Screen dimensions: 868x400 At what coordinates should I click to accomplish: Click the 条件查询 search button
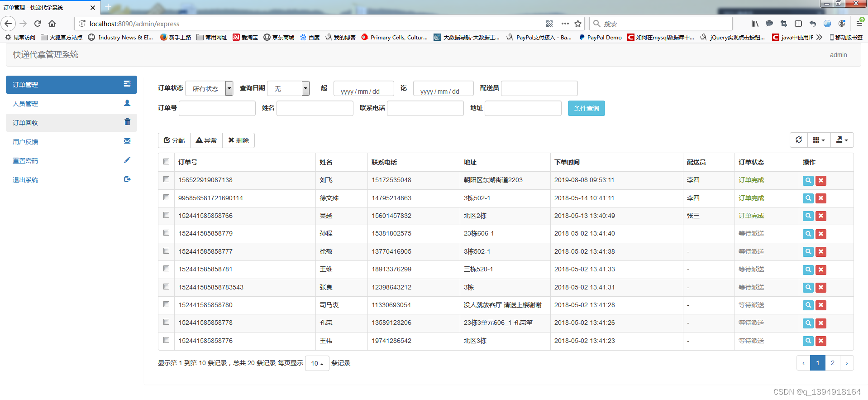[587, 108]
